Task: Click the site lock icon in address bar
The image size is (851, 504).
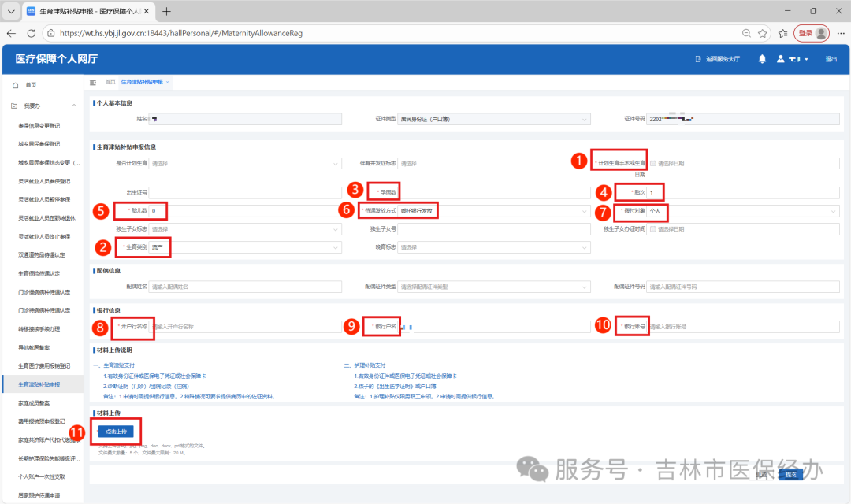Action: tap(51, 33)
